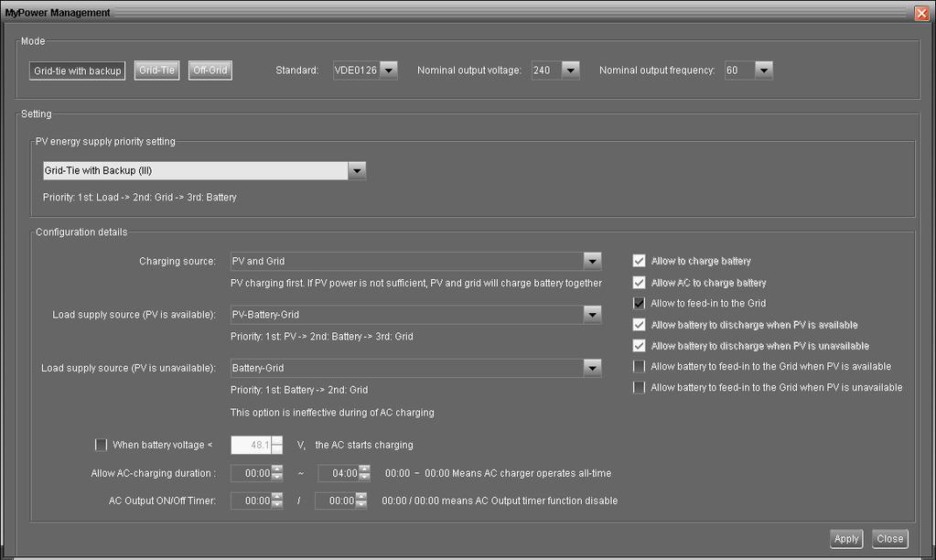
Task: Toggle battery discharge when PV is available
Action: coord(639,325)
